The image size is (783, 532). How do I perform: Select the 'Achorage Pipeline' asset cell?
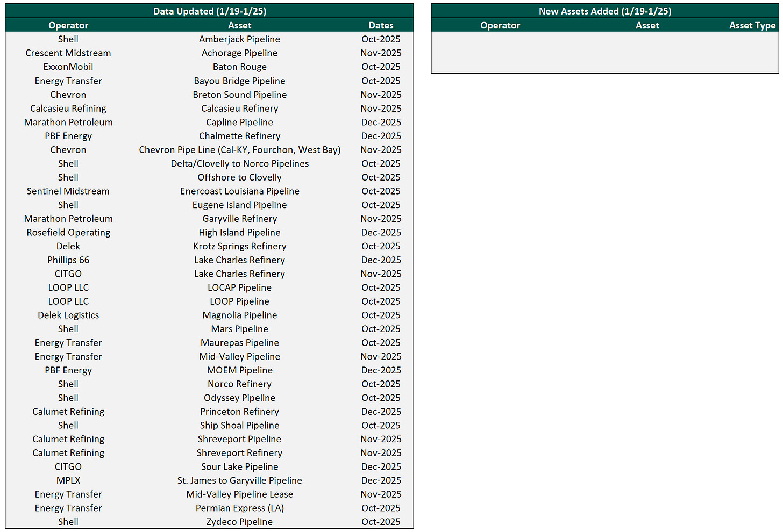239,53
